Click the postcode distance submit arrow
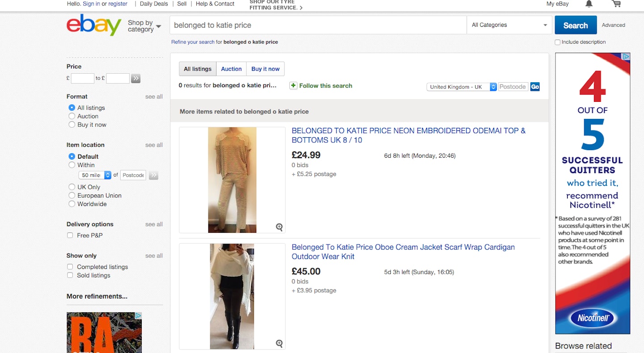Viewport: 644px width, 353px height. pyautogui.click(x=153, y=175)
